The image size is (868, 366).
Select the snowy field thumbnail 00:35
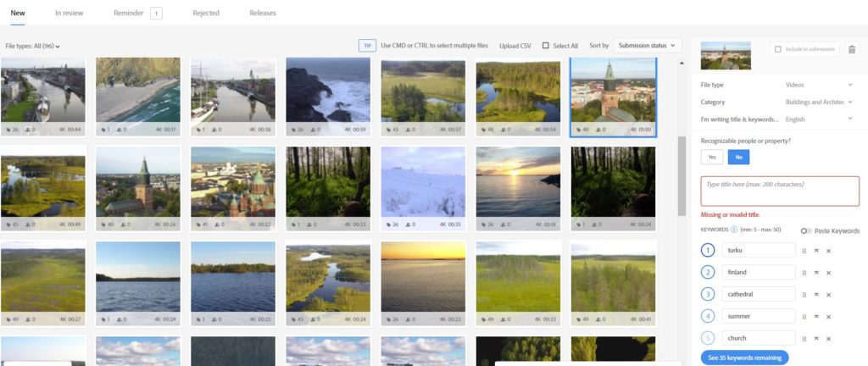pyautogui.click(x=423, y=188)
